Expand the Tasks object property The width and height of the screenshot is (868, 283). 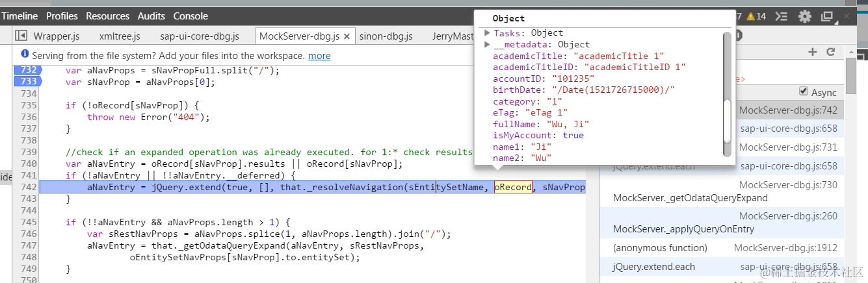[x=488, y=33]
